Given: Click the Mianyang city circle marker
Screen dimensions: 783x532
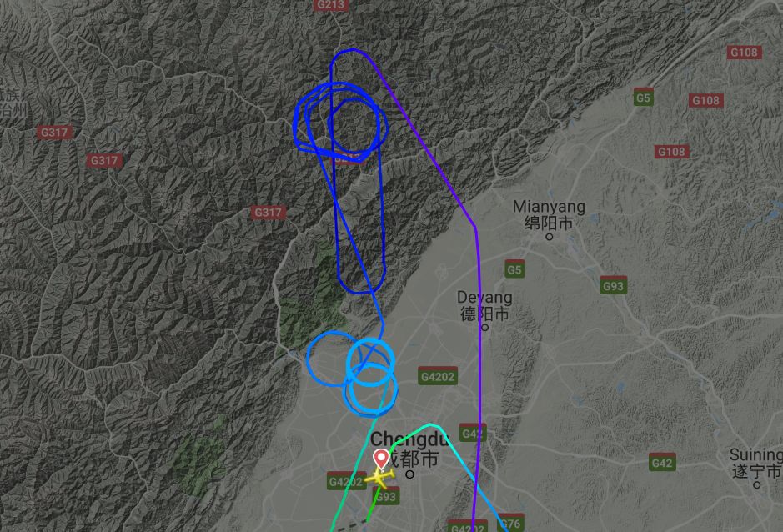Looking at the screenshot, I should pyautogui.click(x=549, y=237).
